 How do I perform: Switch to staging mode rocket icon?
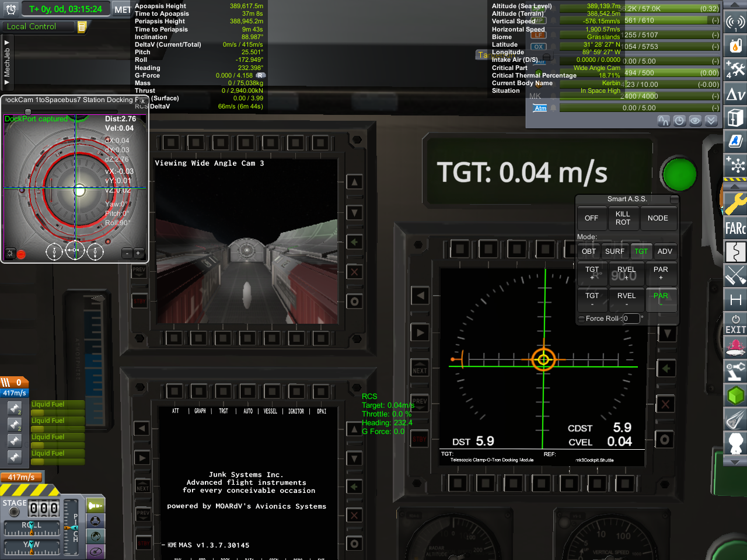click(96, 506)
